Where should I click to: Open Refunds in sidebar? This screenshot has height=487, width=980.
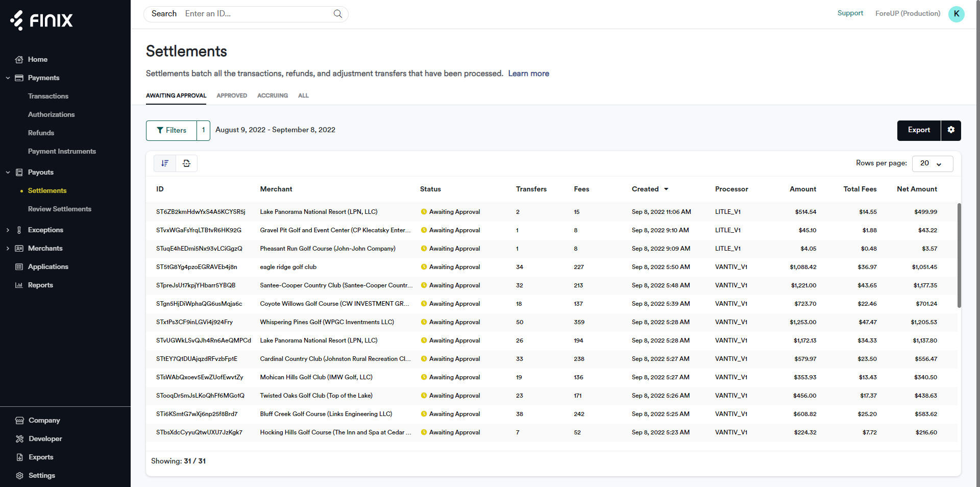41,133
